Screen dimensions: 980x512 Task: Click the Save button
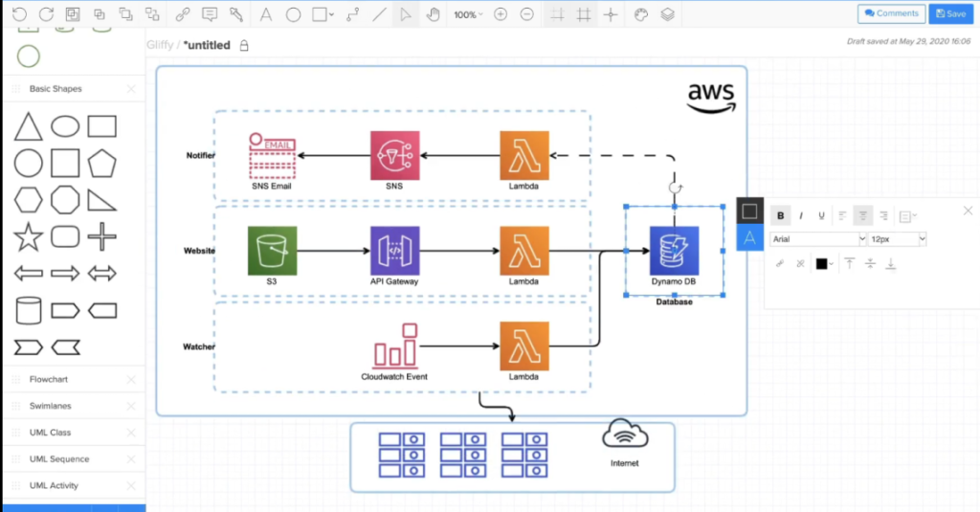[x=950, y=13]
